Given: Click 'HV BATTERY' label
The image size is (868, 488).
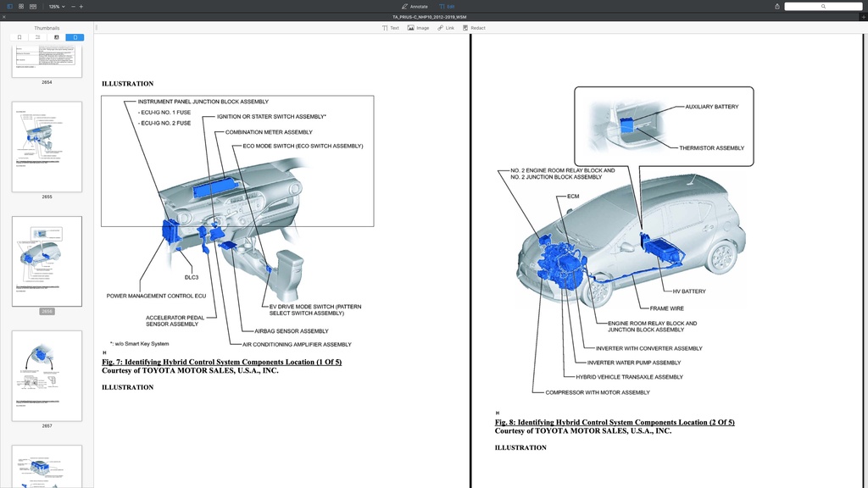Looking at the screenshot, I should click(x=689, y=291).
